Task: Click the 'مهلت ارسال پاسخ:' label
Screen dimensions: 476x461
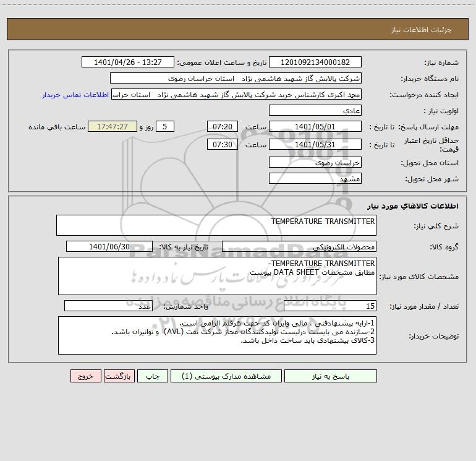Action: coord(428,127)
